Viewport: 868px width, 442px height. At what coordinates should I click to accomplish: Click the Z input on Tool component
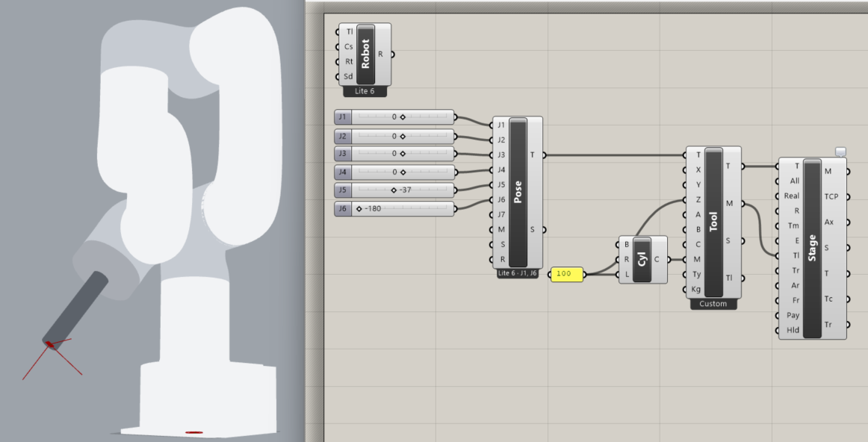pyautogui.click(x=698, y=199)
